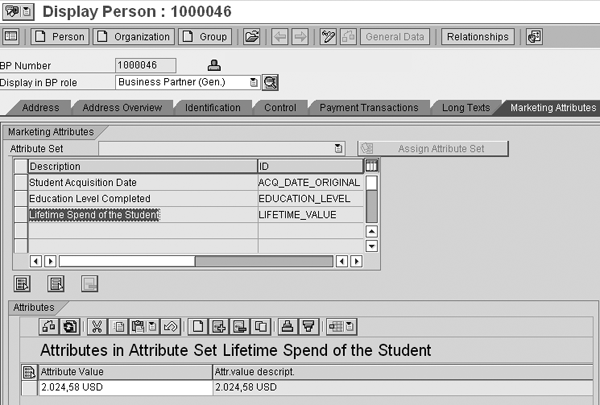Open the Control tab

click(x=280, y=108)
